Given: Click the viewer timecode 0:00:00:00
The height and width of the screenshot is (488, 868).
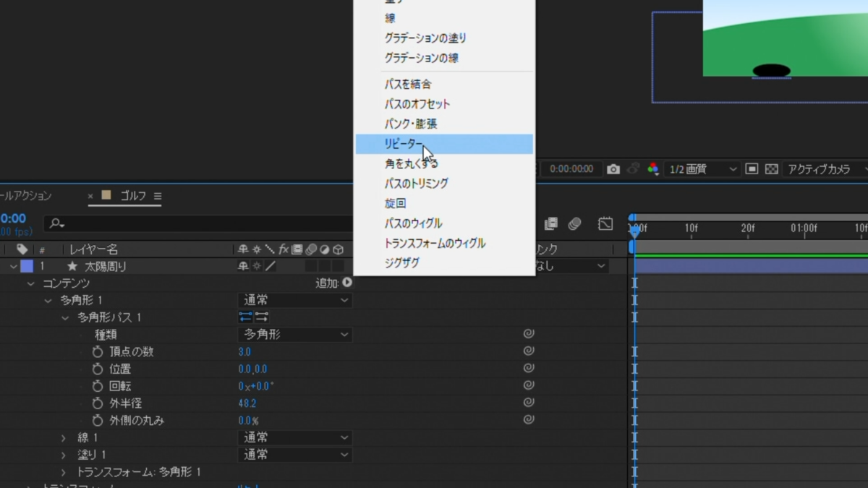Looking at the screenshot, I should (571, 169).
